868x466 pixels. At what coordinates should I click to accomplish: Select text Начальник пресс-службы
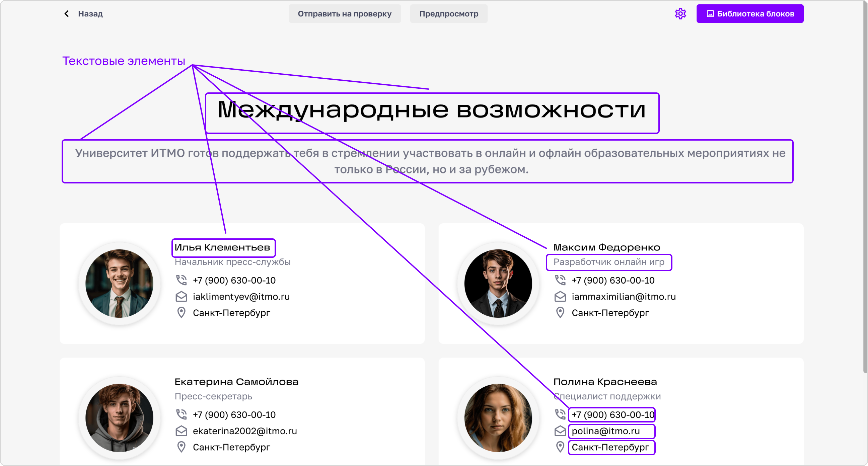coord(232,262)
